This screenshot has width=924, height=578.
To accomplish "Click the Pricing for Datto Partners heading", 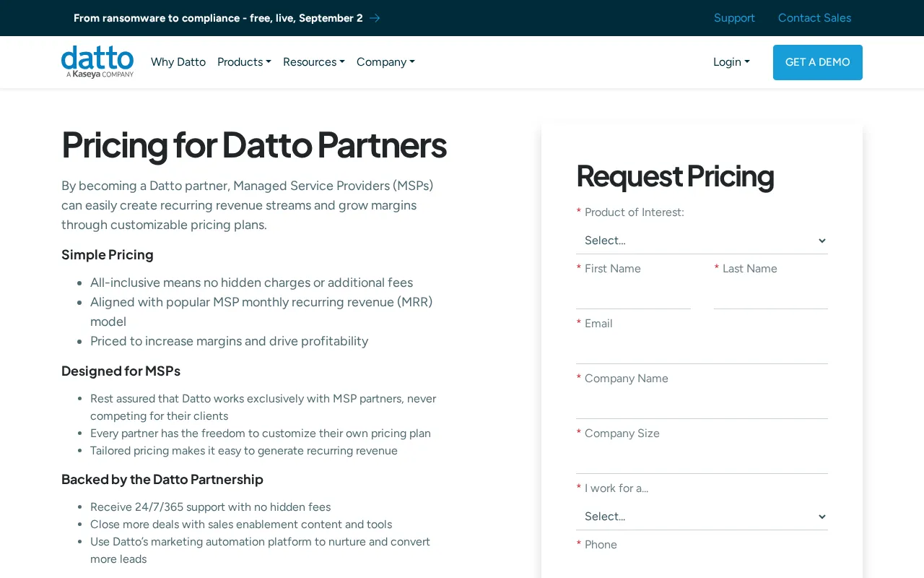I will [254, 144].
